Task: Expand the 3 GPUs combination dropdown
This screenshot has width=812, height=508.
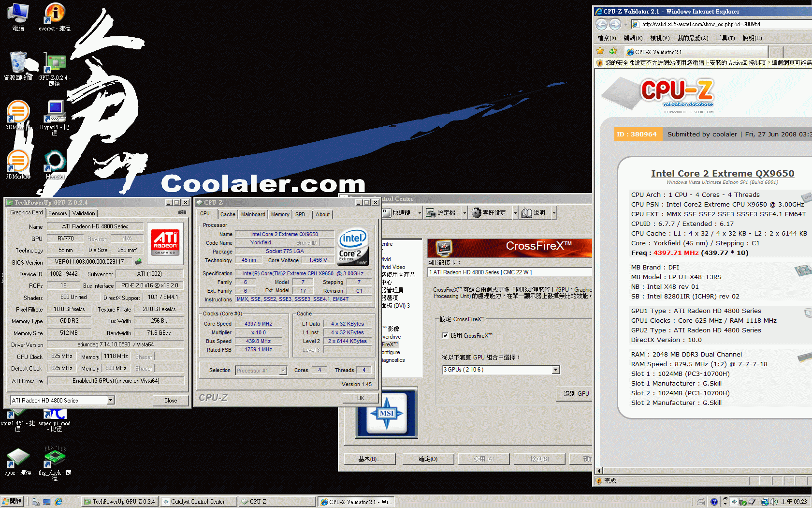Action: (x=556, y=370)
